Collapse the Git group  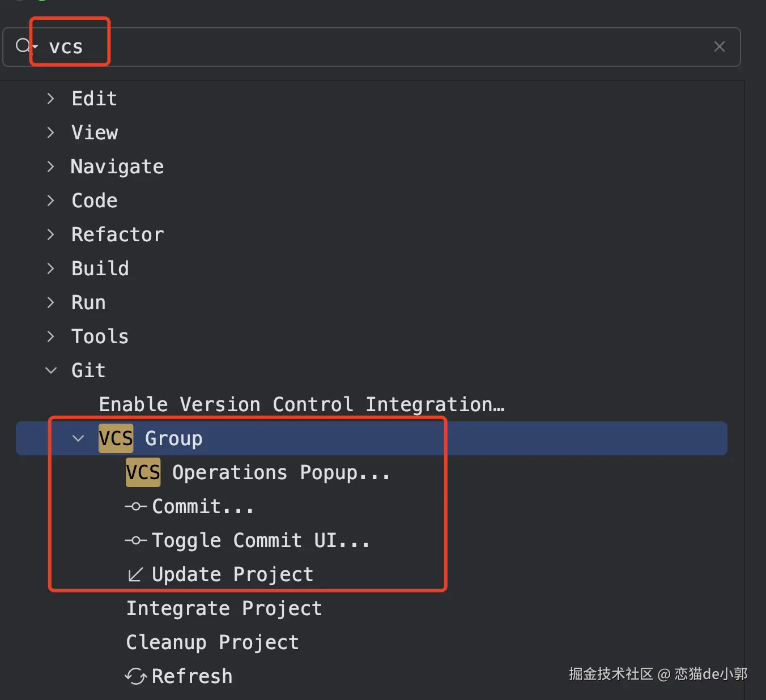click(51, 370)
